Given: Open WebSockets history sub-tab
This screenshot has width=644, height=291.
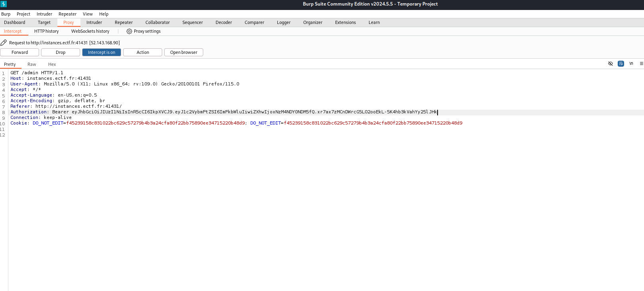Looking at the screenshot, I should point(90,31).
